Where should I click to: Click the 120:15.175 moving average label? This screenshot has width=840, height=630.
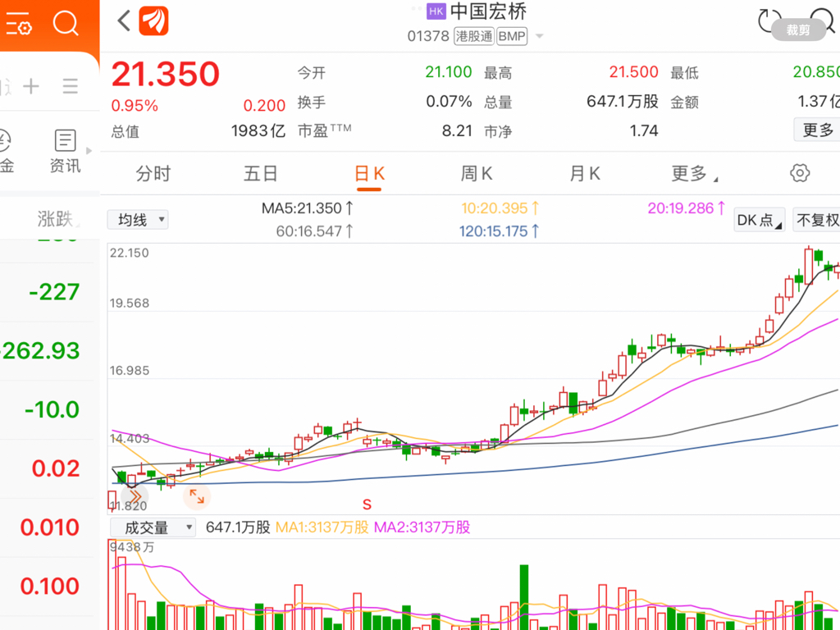[499, 231]
